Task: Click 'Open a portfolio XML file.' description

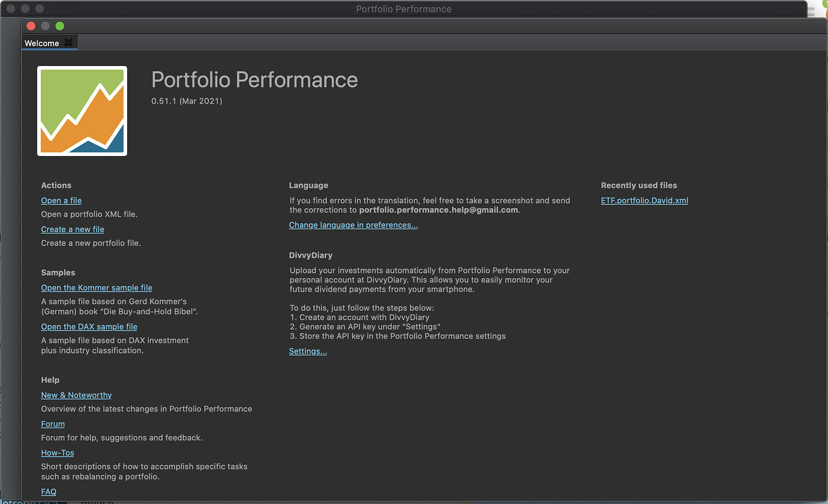Action: coord(89,214)
